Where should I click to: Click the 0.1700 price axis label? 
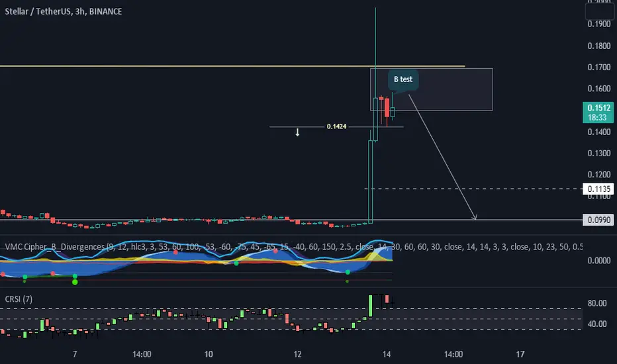[599, 68]
